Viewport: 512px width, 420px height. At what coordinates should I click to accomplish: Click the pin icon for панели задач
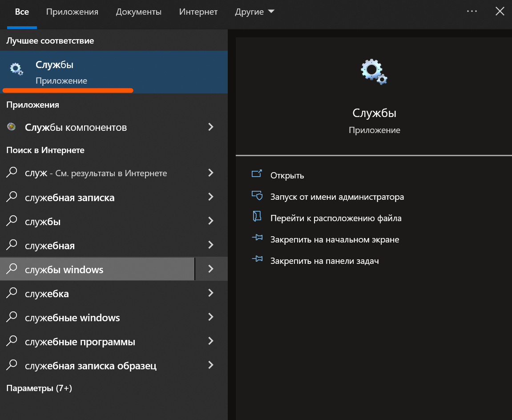[257, 260]
